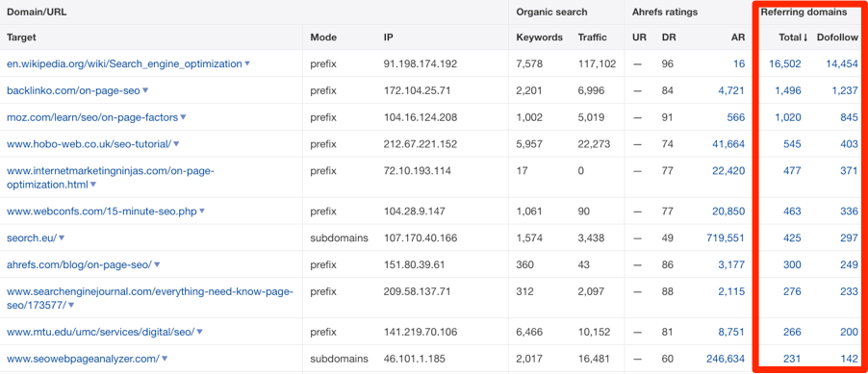Viewport: 868px width, 374px height.
Task: Expand dropdown arrow next to backlinko.com/on-page-seo
Action: click(145, 90)
